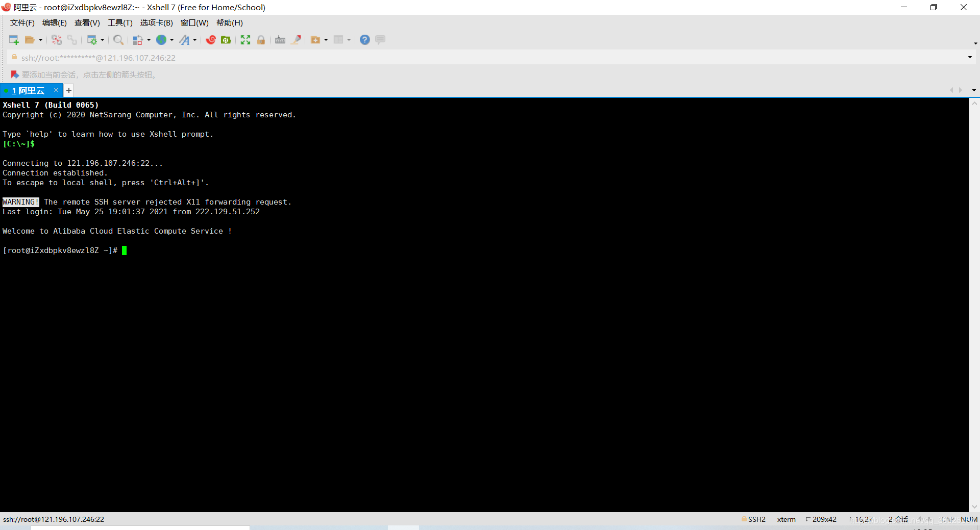Add a new tab with plus button
980x530 pixels.
(x=69, y=91)
